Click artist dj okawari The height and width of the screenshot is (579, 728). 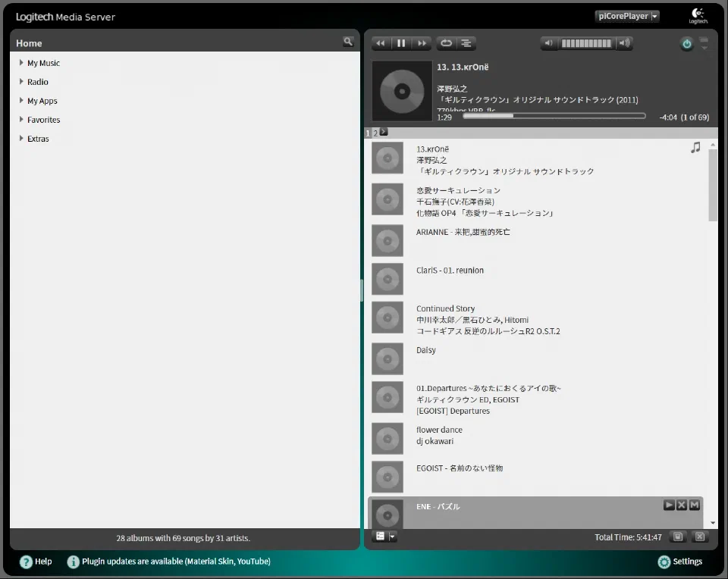click(x=435, y=441)
